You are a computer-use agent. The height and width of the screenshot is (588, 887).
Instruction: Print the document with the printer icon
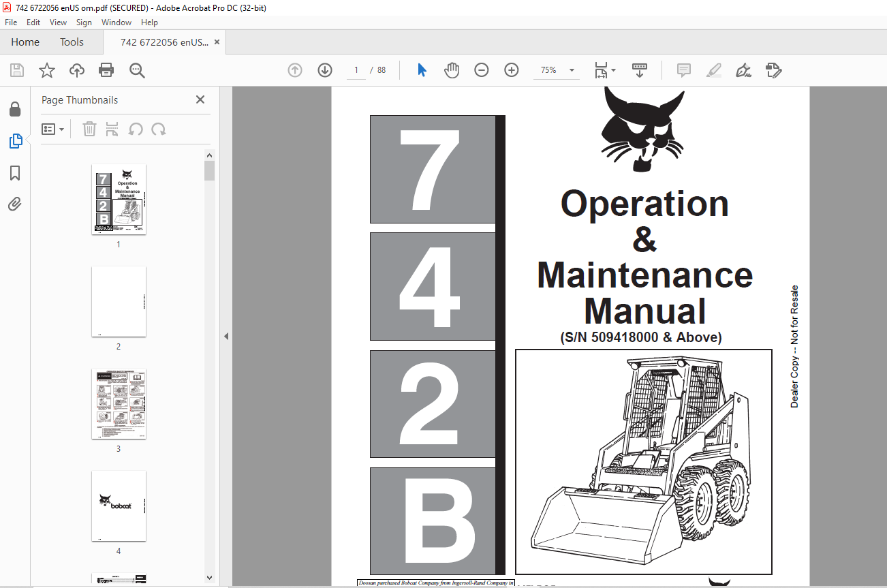tap(106, 70)
